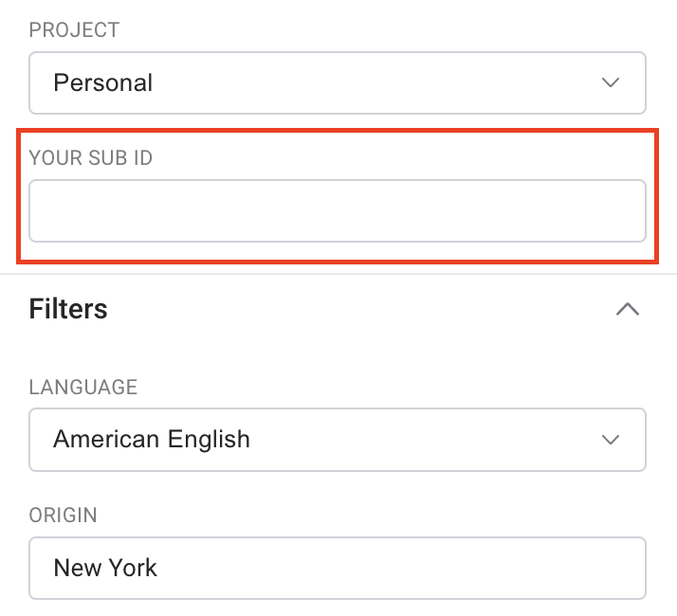Click the Filters section heading
Viewport: 677px width, 616px height.
68,309
